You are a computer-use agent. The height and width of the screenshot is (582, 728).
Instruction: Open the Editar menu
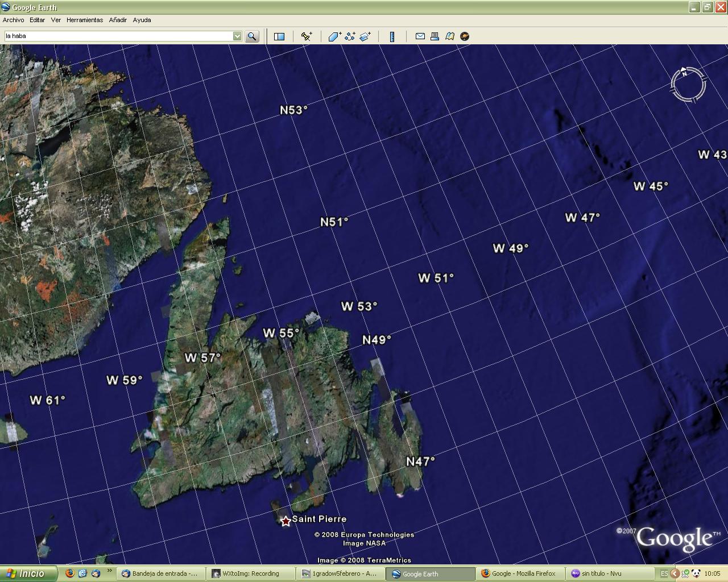point(37,20)
